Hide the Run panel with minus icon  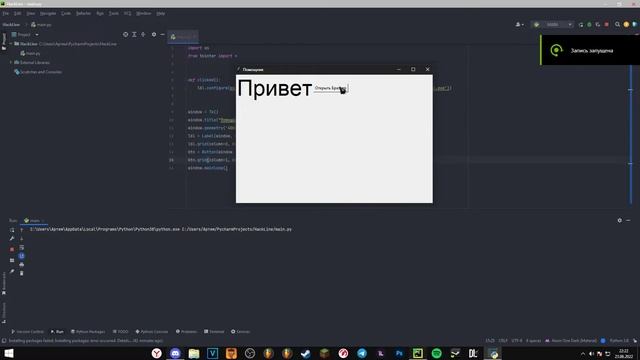628,220
